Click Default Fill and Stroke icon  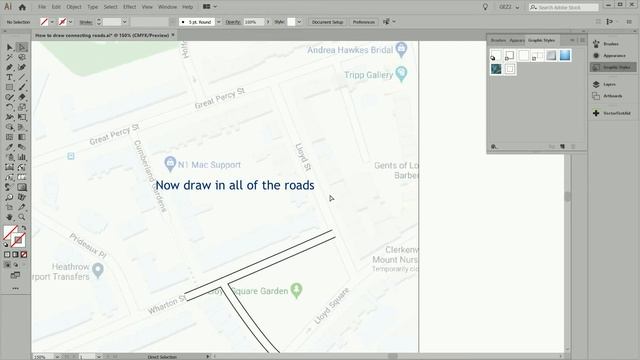point(6,244)
